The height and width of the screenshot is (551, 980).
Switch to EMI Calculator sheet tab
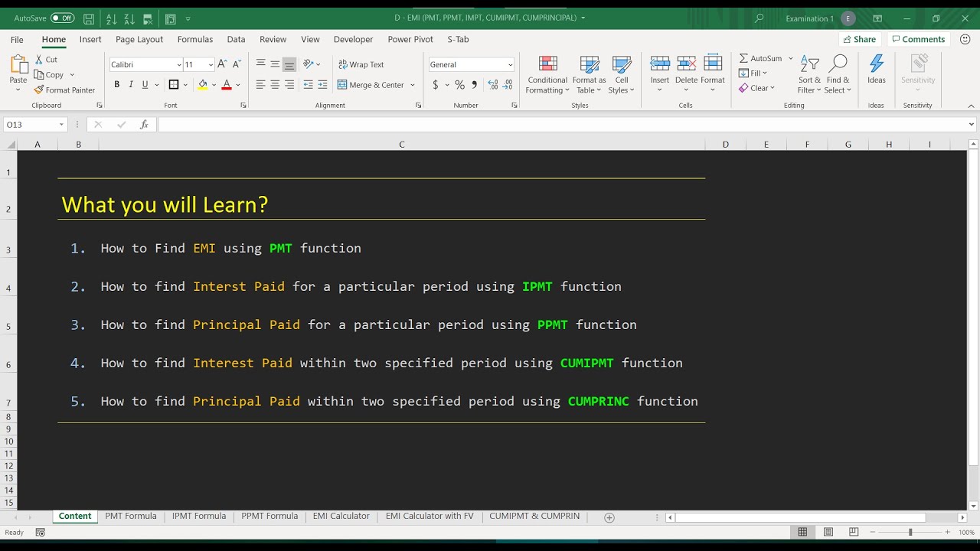(x=341, y=516)
